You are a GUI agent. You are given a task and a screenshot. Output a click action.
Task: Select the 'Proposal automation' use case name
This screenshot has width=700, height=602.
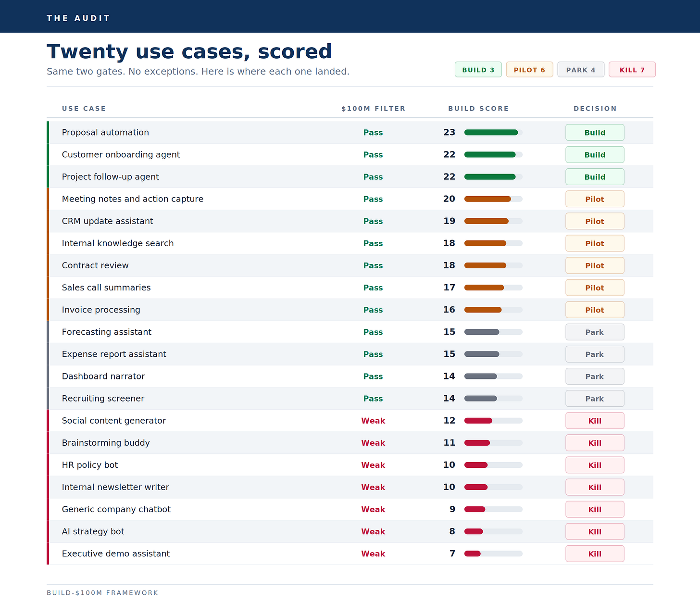click(105, 132)
